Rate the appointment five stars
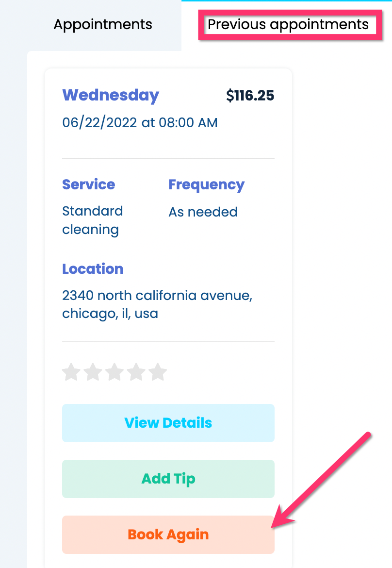The width and height of the screenshot is (392, 568). [158, 373]
